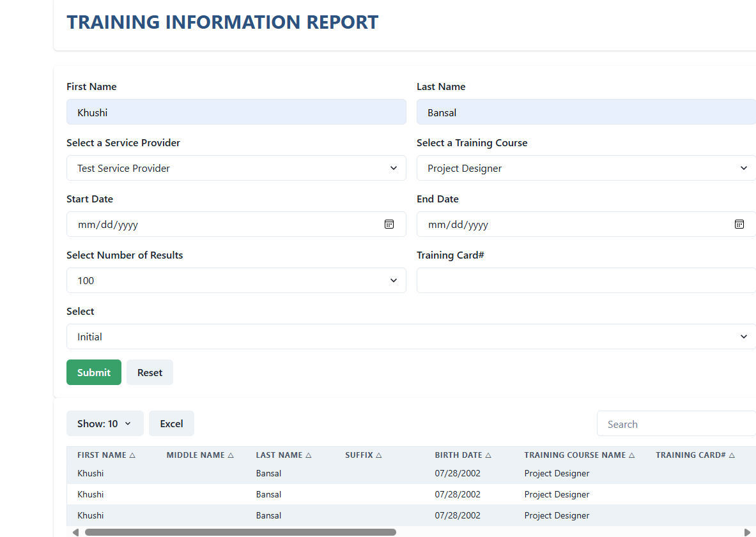756x537 pixels.
Task: Open the Show: 10 rows menu
Action: 105,423
